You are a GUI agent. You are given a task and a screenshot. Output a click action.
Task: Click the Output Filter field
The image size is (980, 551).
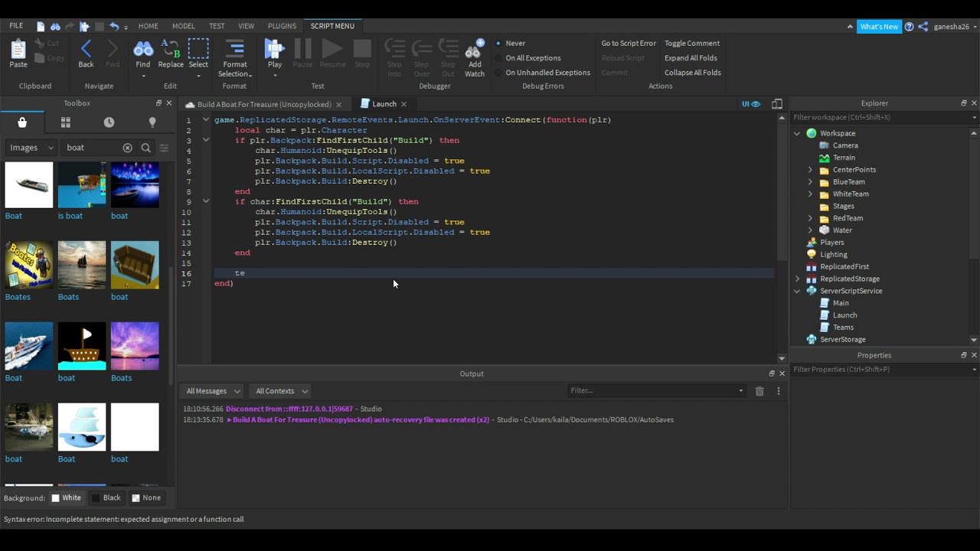[x=656, y=391]
